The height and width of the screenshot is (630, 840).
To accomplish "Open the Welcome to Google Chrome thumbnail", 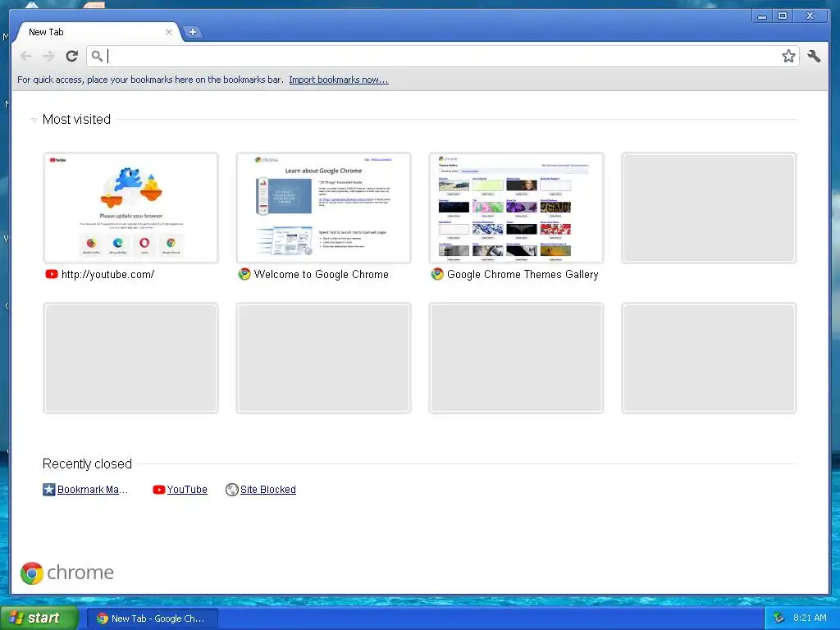I will tap(323, 208).
